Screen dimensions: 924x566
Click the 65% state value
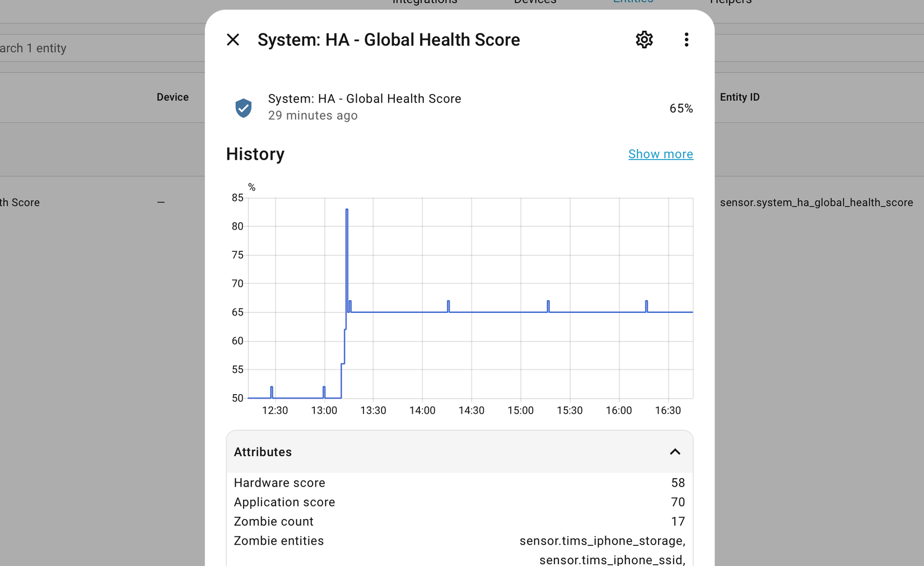pos(681,108)
